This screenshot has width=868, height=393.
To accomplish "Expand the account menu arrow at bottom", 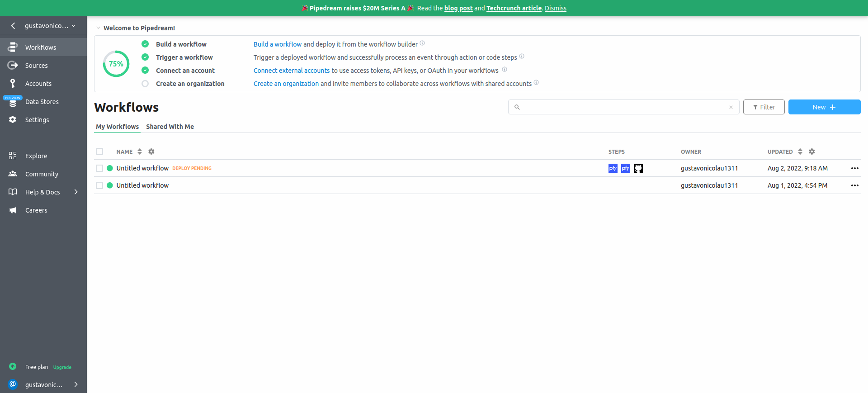I will 76,384.
